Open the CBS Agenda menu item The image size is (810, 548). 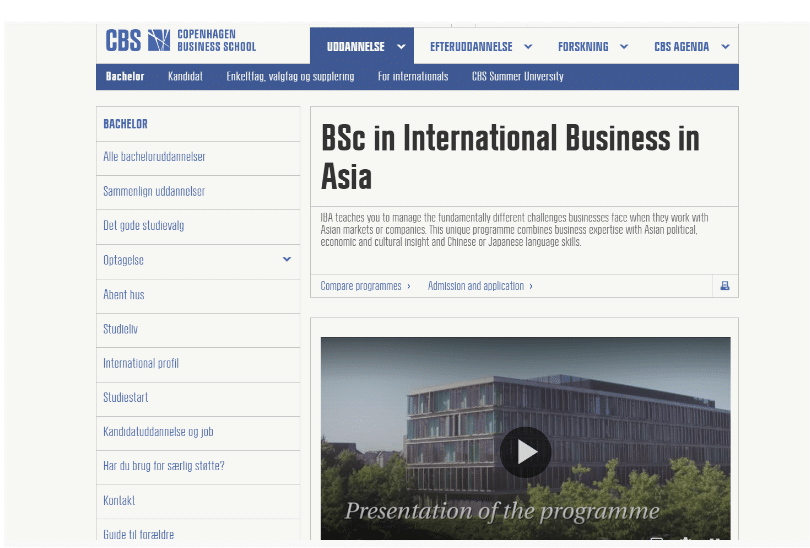click(681, 46)
